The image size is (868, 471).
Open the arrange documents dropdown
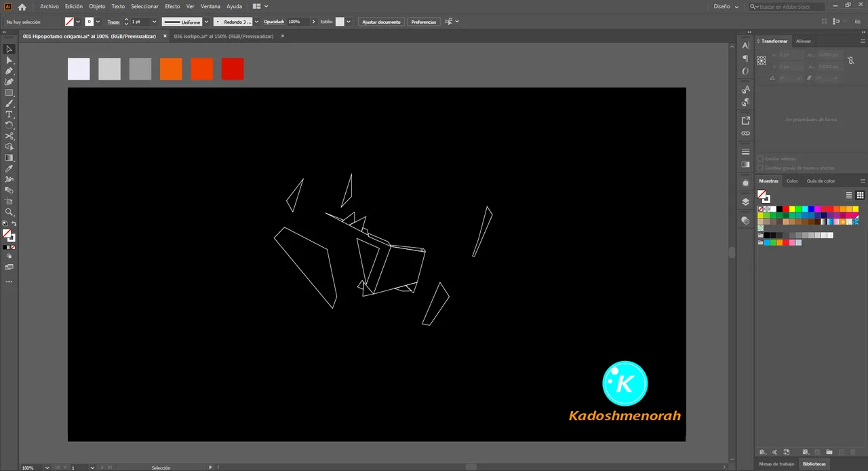(x=260, y=6)
